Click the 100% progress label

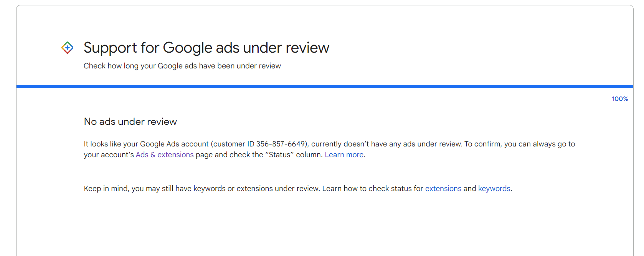(620, 99)
